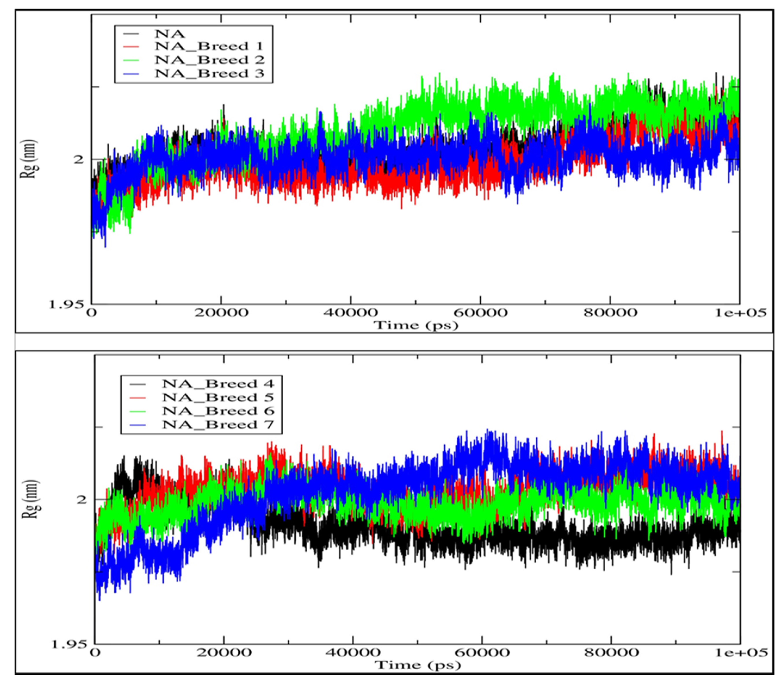Click the NA_Breed 2 legend entry

point(209,60)
